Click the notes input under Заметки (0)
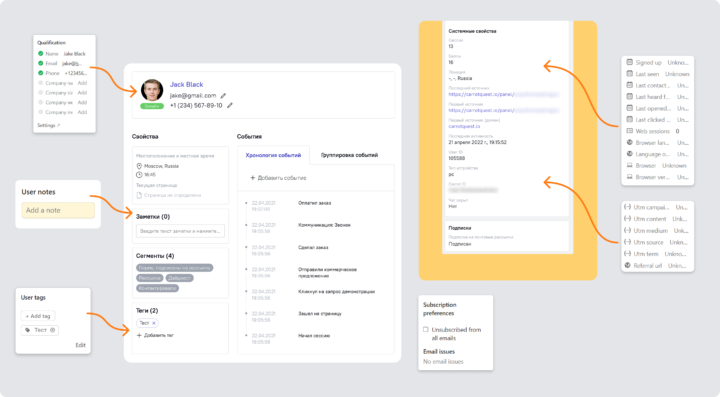Screen dimensions: 720x397 pos(180,231)
